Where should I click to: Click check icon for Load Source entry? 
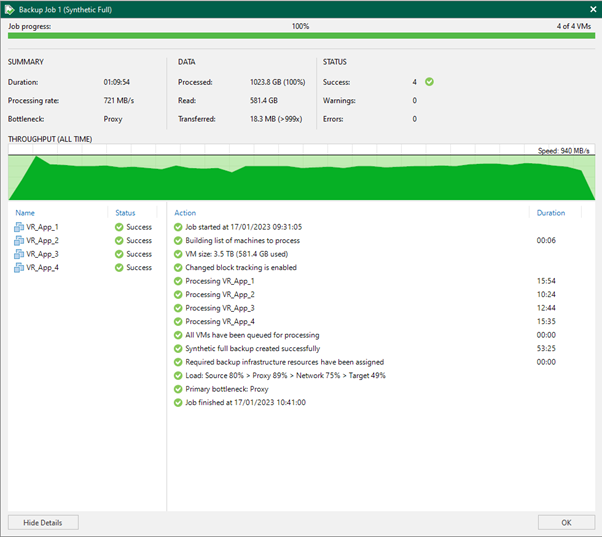tap(178, 375)
